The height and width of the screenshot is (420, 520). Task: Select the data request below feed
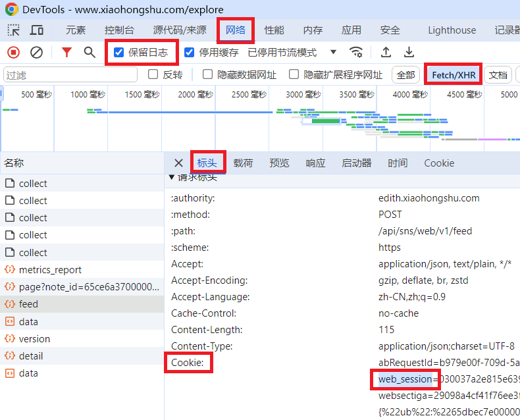click(x=82, y=321)
